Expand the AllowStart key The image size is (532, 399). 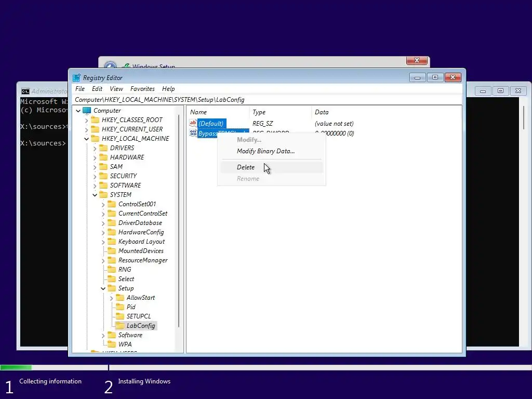click(x=111, y=298)
